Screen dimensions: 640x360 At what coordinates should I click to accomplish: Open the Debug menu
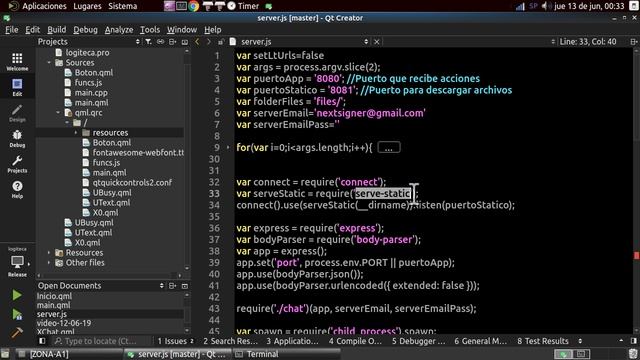tap(85, 30)
